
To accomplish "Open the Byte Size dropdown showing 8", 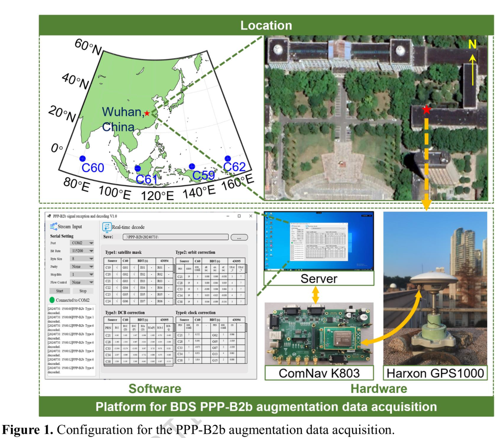I will click(x=82, y=259).
